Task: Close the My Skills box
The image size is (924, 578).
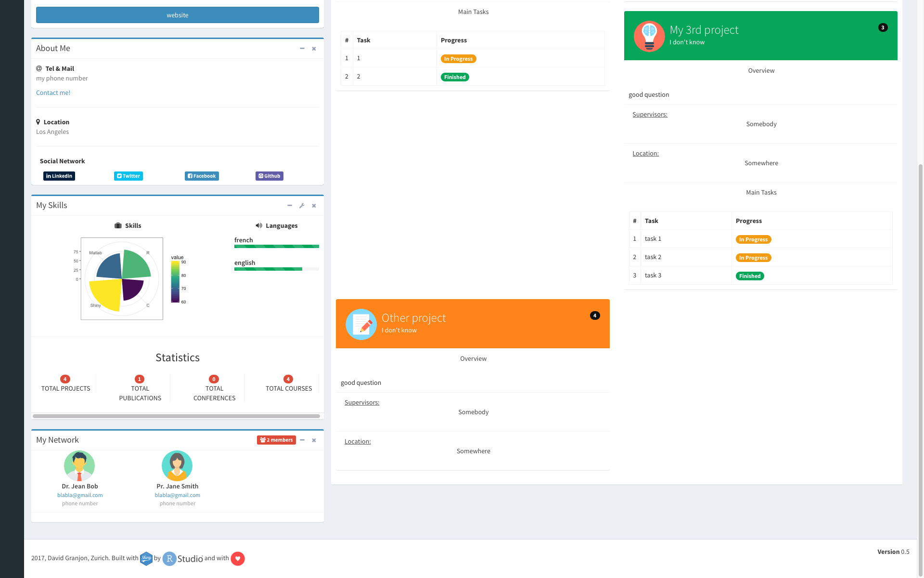Action: pos(314,206)
